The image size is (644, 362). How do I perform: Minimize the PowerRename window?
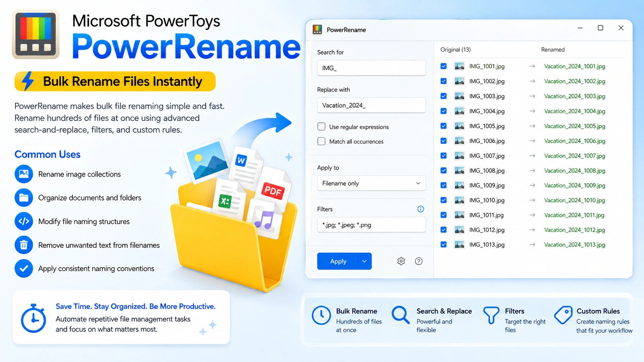point(580,28)
